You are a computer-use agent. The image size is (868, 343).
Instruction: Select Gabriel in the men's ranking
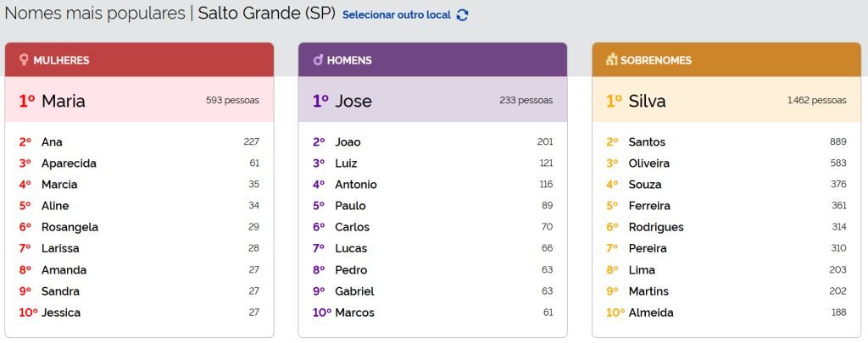pyautogui.click(x=354, y=291)
